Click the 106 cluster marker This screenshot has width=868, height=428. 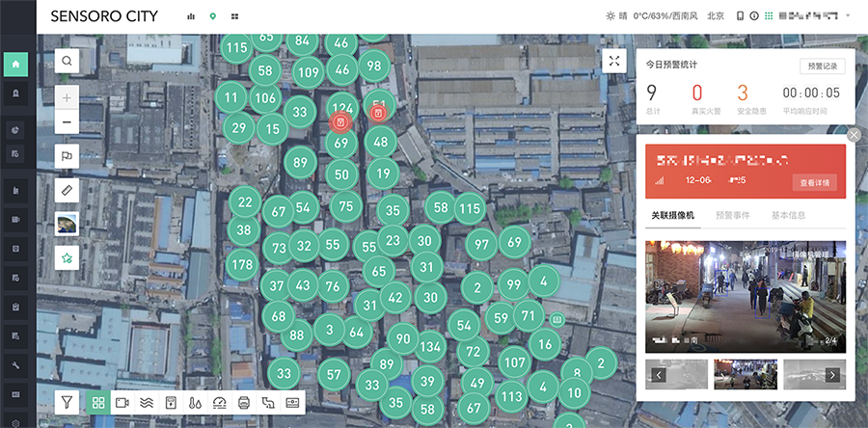(x=266, y=98)
